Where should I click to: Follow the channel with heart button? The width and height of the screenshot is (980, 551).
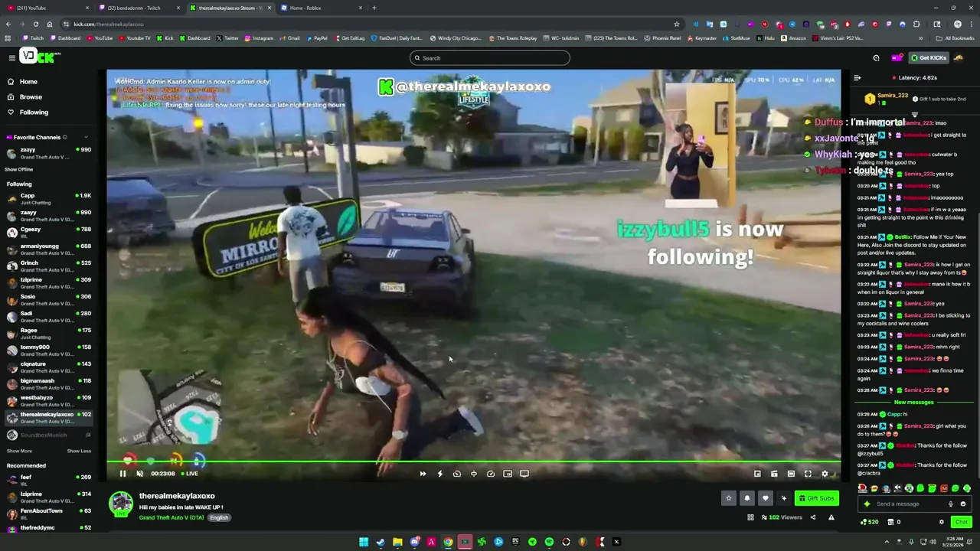[x=765, y=498]
